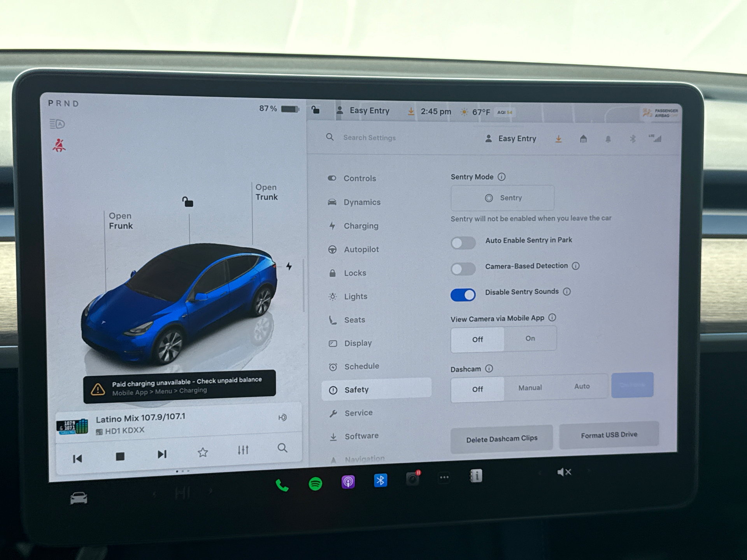Launch Spotify from the app dock
The height and width of the screenshot is (560, 747).
pos(315,483)
